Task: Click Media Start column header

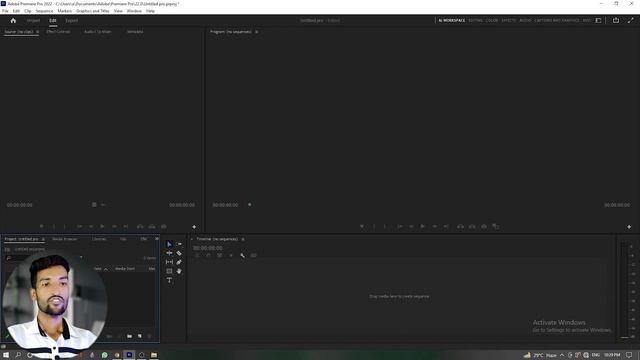Action: 125,269
